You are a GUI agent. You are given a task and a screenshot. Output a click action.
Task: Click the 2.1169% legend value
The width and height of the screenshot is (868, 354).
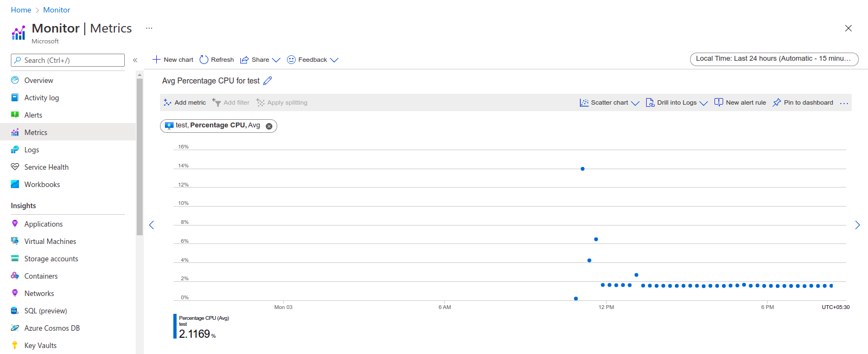[x=197, y=334]
